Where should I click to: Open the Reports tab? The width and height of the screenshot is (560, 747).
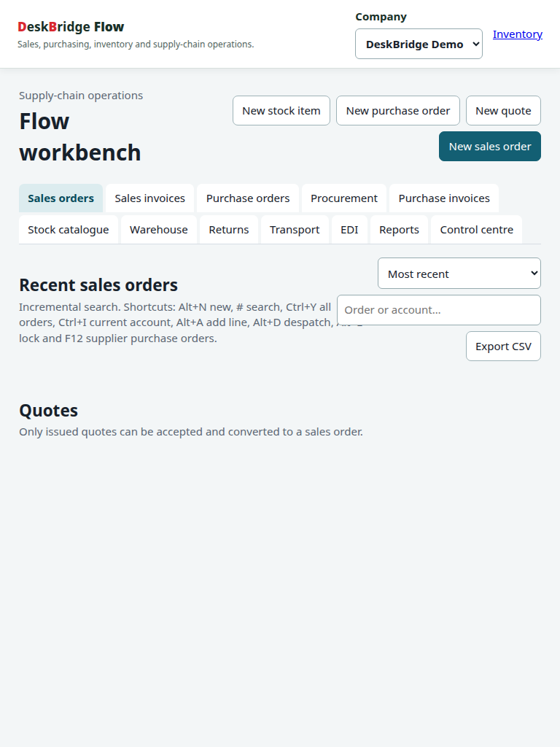pyautogui.click(x=399, y=230)
